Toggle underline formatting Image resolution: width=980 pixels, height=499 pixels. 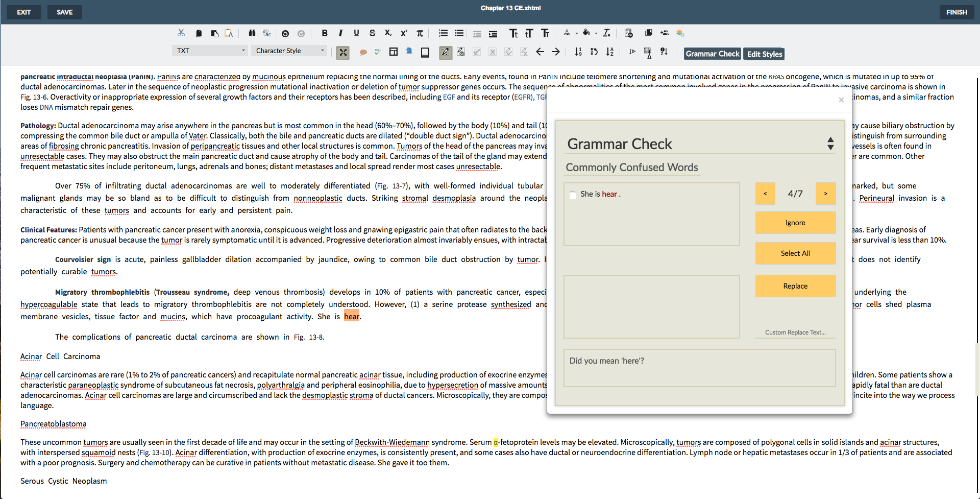(x=356, y=33)
